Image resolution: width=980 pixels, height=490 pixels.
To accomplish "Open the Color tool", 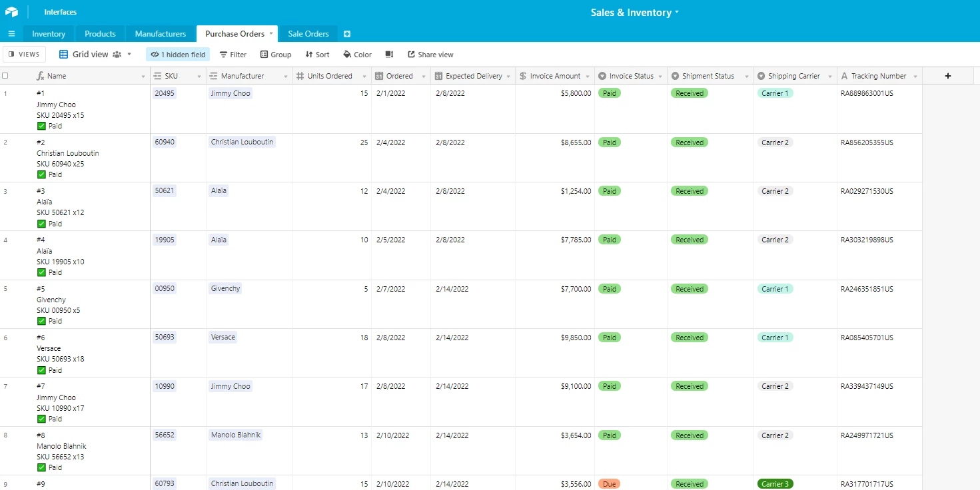I will coord(358,55).
